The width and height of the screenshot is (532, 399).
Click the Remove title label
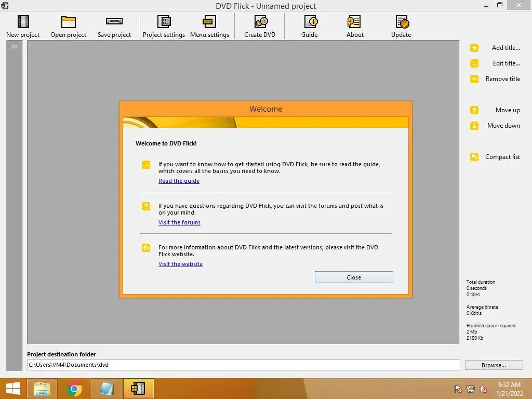(503, 79)
